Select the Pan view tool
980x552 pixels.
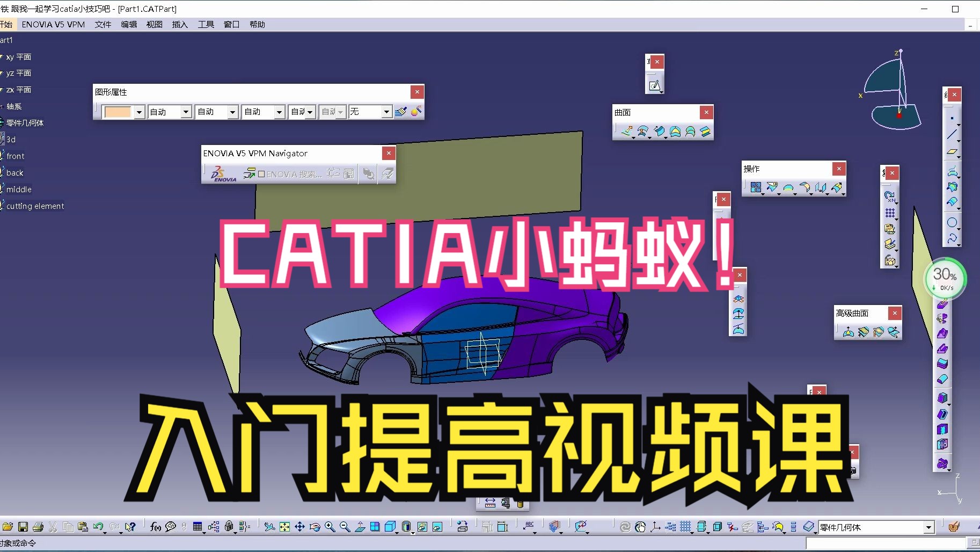299,527
